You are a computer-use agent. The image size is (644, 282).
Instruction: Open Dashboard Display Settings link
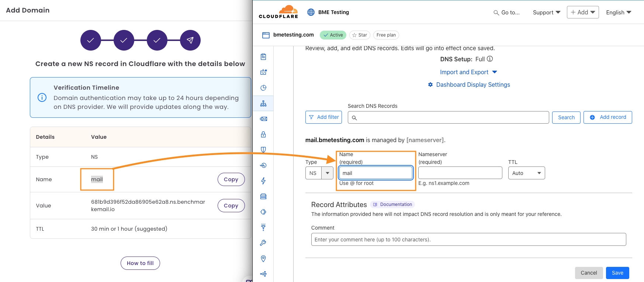pos(473,85)
